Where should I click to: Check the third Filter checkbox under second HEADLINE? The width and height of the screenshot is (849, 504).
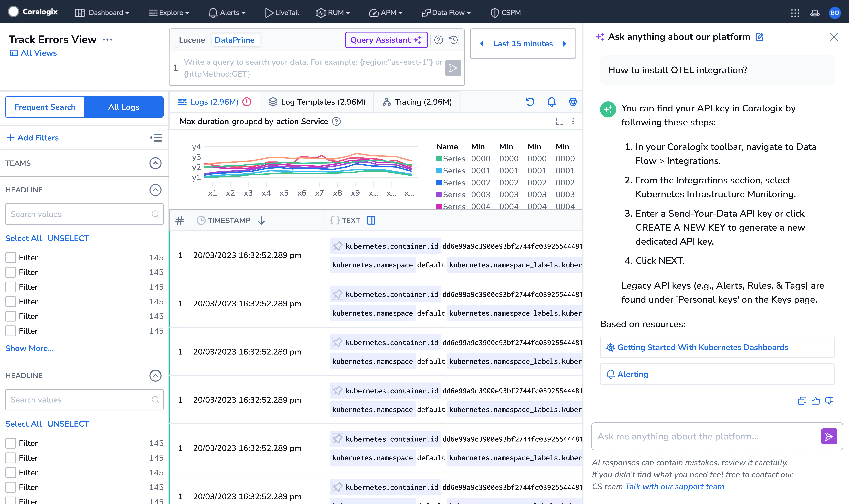[x=11, y=472]
